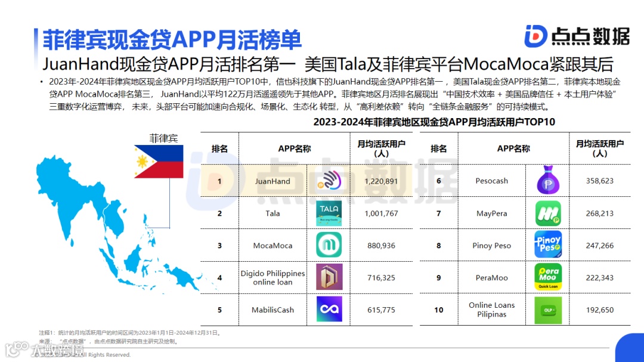Screen dimensions: 644x362
Task: Click the blue Southeast Asia map
Action: [119, 224]
